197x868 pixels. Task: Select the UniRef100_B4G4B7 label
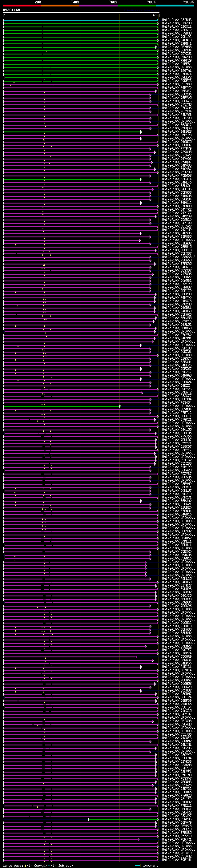click(177, 169)
